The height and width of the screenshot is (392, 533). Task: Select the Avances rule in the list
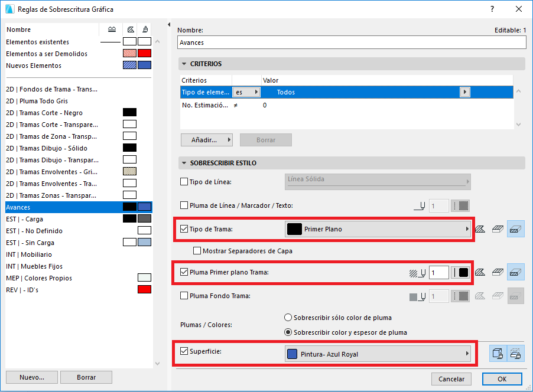59,207
